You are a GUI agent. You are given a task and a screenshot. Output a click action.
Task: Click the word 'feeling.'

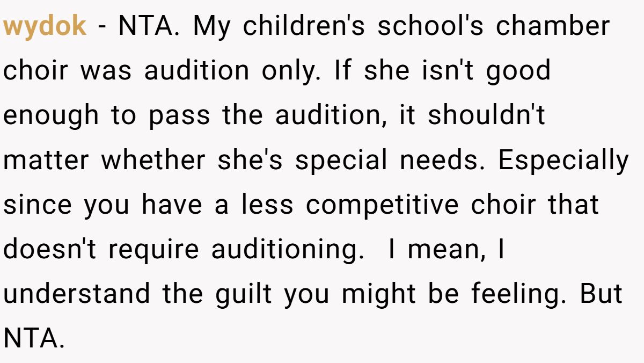tap(518, 294)
